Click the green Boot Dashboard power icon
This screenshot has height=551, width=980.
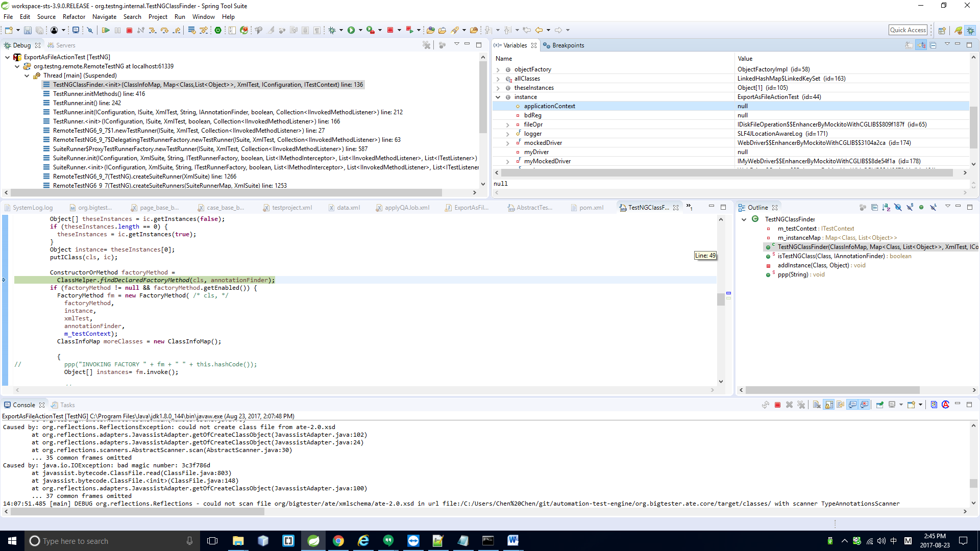click(x=218, y=31)
